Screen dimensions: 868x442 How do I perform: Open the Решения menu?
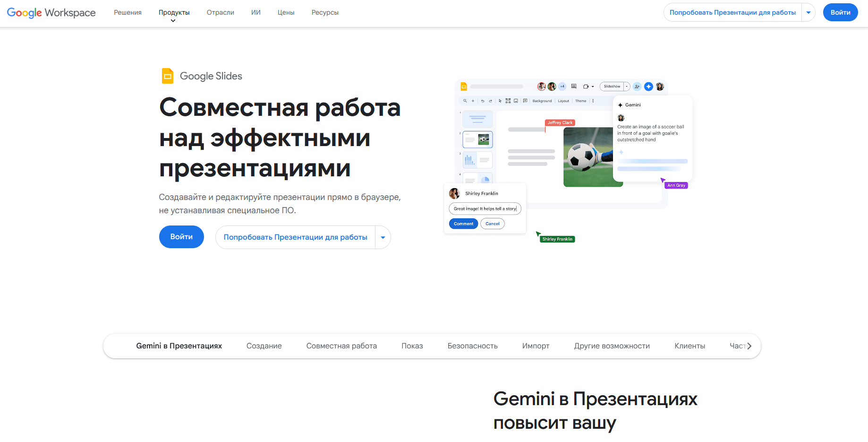pos(128,12)
